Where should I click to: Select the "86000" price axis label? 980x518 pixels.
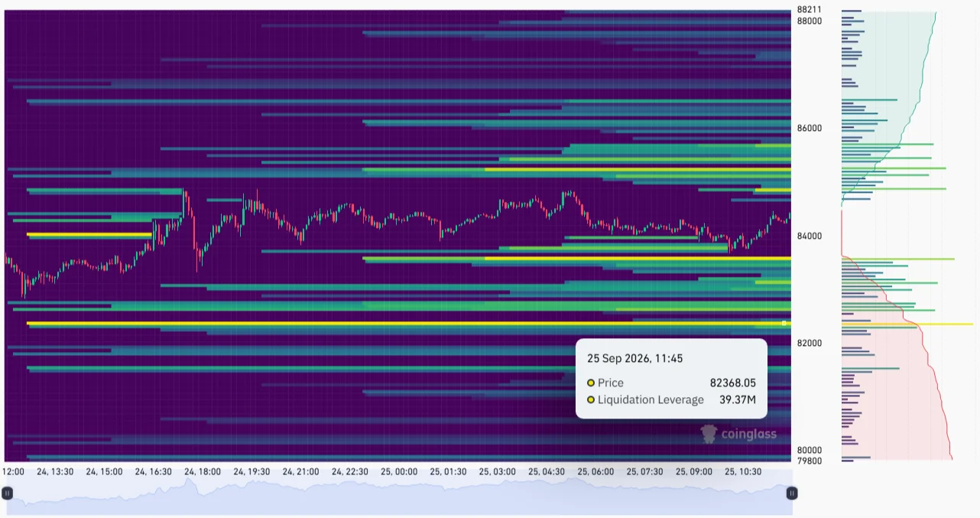point(810,128)
